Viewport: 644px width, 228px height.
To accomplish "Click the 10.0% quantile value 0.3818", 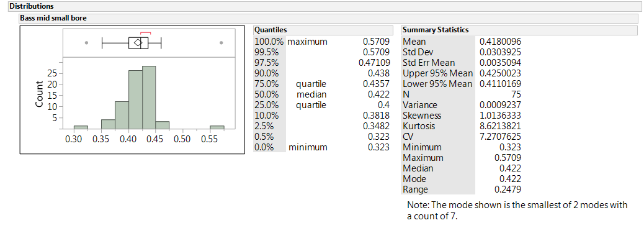I will [x=376, y=116].
